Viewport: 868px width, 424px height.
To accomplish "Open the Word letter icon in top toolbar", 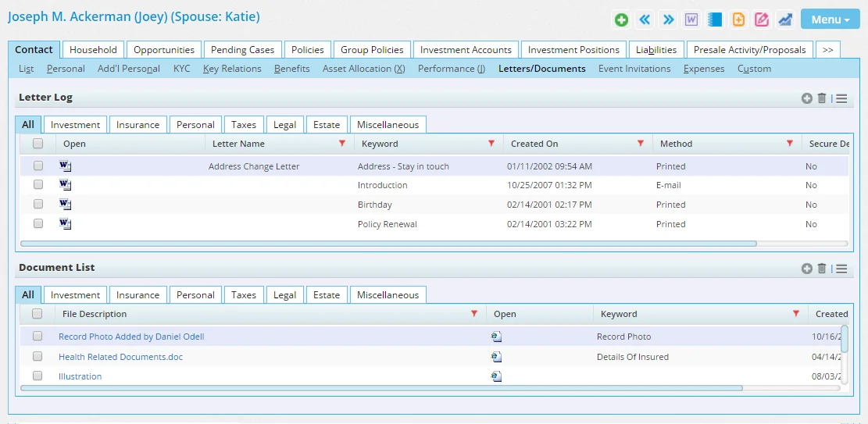I will [691, 20].
